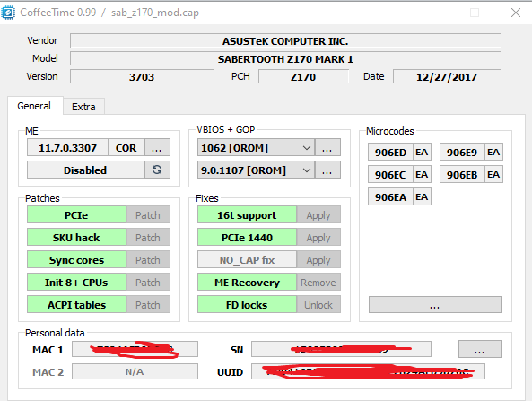This screenshot has height=401, width=532.
Task: Click the Model SABERTOOTH Z170 MARK 1 field
Action: coord(285,58)
